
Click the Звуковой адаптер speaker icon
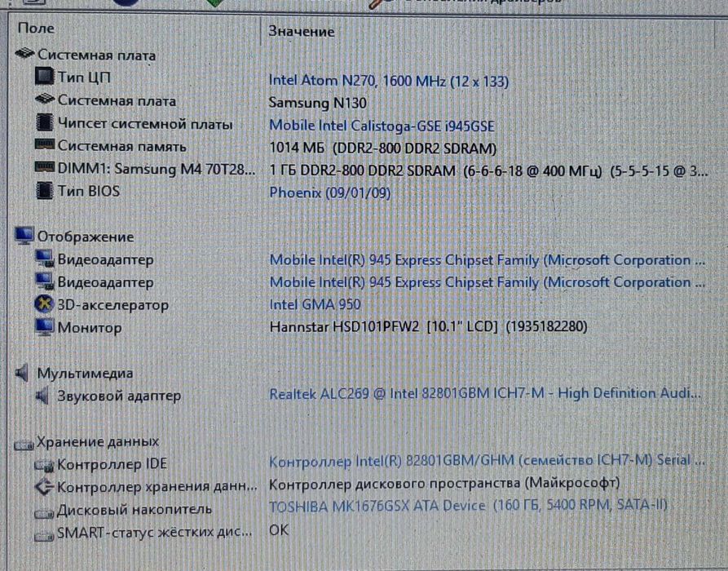click(42, 396)
